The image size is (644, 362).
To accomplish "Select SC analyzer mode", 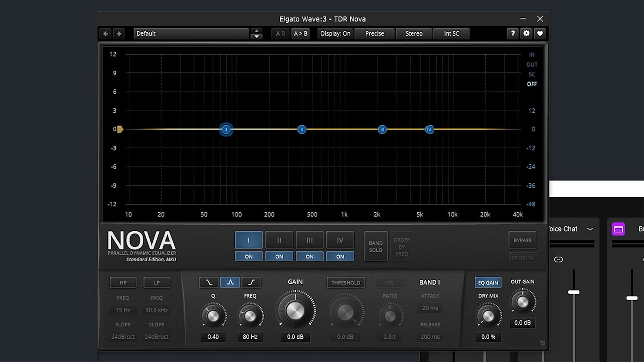I will (x=532, y=74).
